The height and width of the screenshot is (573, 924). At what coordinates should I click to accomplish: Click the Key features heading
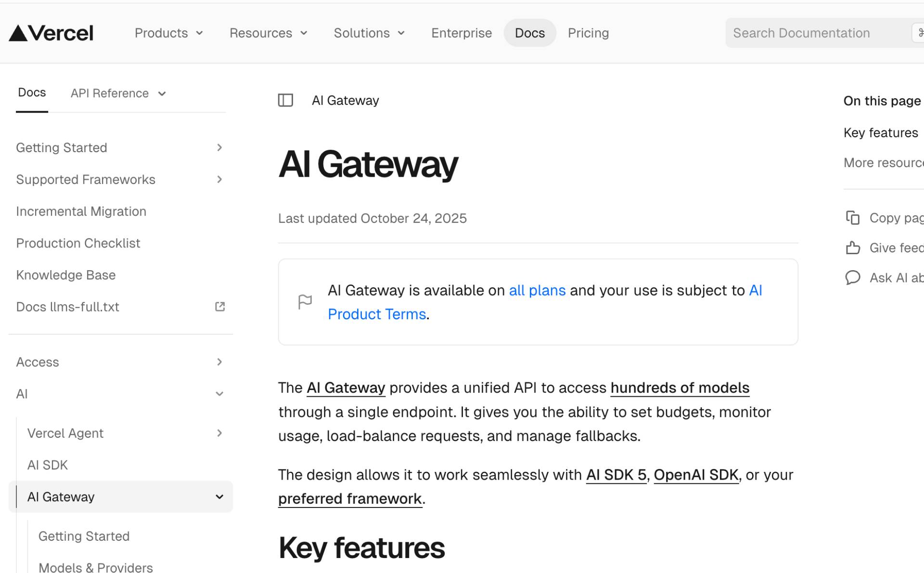pos(361,548)
